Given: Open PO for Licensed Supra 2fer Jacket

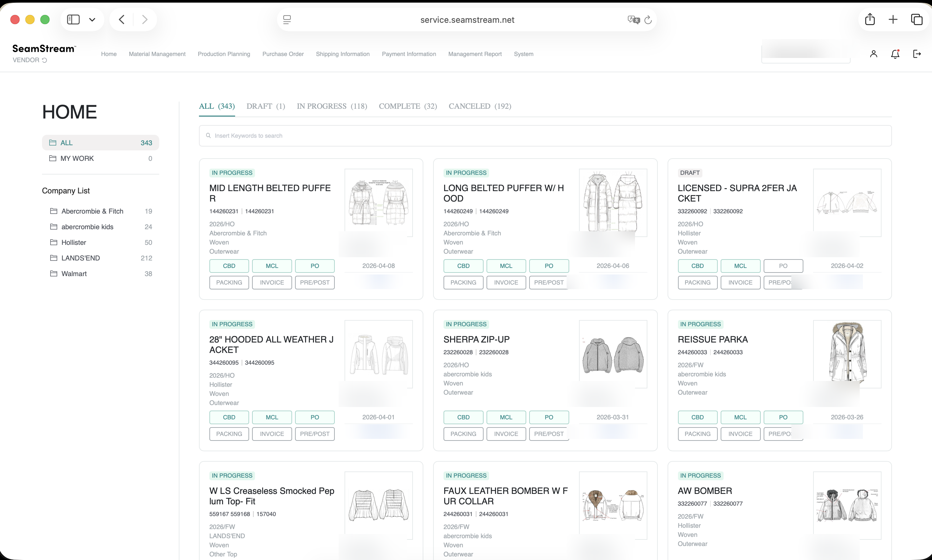Looking at the screenshot, I should [783, 266].
